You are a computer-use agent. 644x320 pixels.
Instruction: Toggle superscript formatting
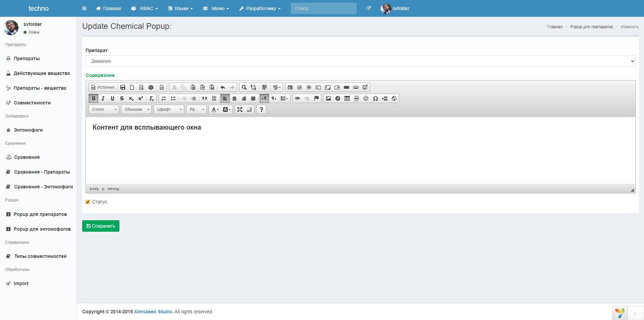click(141, 98)
